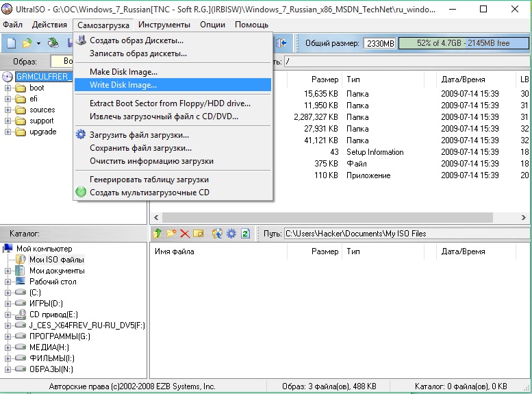The width and height of the screenshot is (532, 394).
Task: Click the efi folder icon in the image tree
Action: click(x=21, y=99)
